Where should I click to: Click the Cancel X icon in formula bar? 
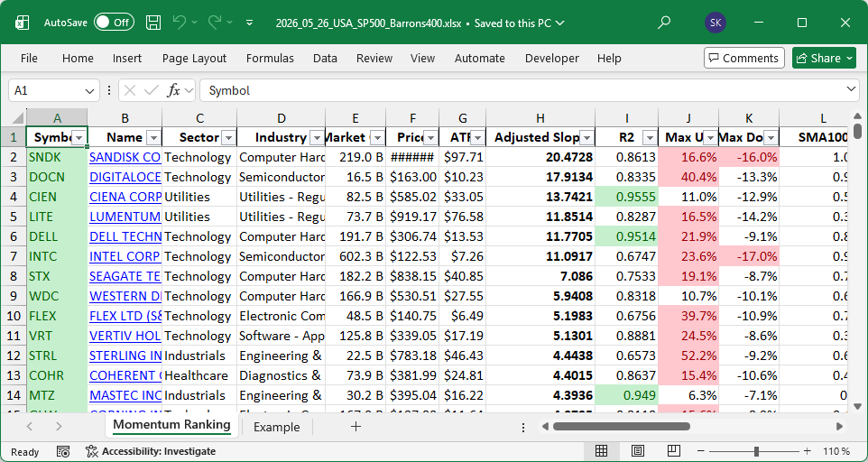(x=130, y=91)
